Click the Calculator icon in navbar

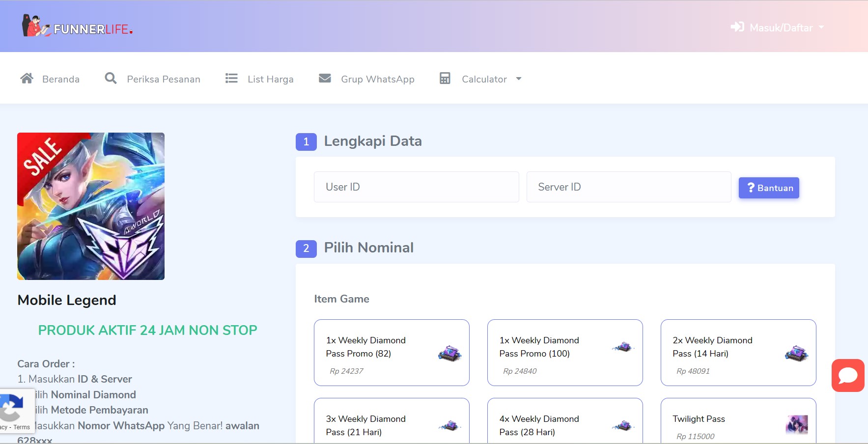pyautogui.click(x=445, y=78)
